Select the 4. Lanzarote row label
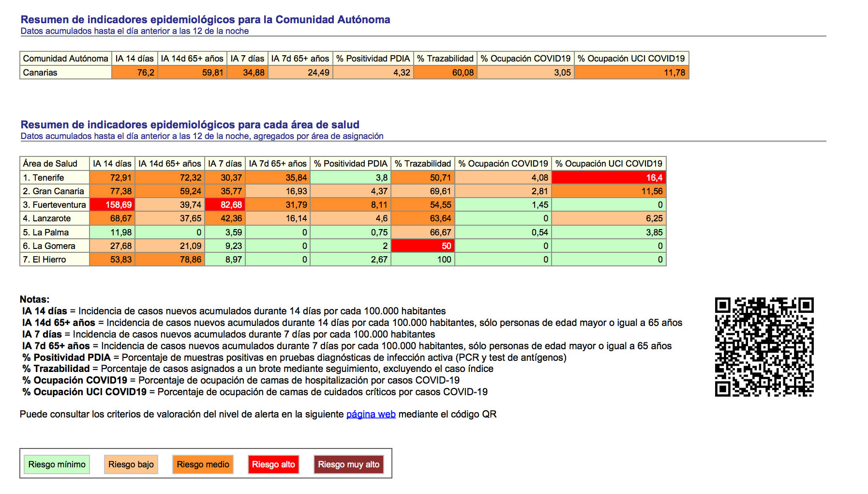Image resolution: width=868 pixels, height=494 pixels. (55, 218)
